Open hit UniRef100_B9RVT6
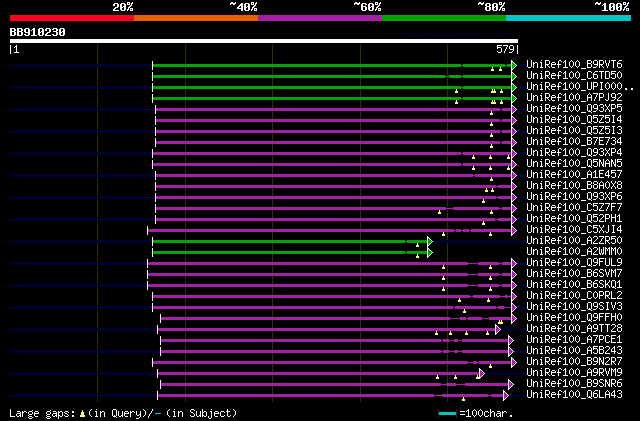640x421 pixels. 574,65
